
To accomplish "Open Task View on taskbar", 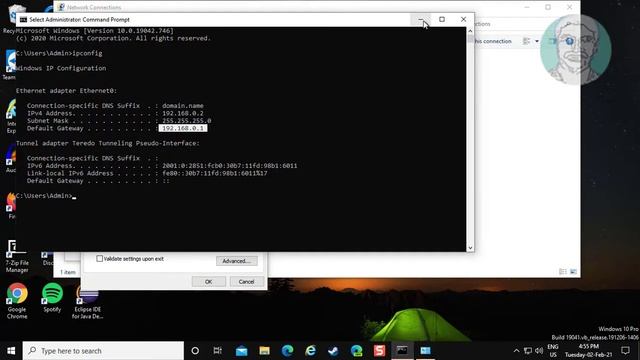I will tap(218, 351).
